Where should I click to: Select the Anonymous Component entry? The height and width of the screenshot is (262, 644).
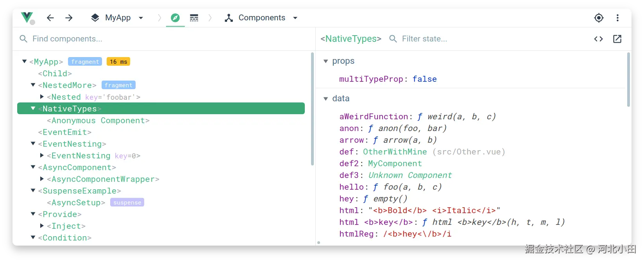(x=98, y=120)
